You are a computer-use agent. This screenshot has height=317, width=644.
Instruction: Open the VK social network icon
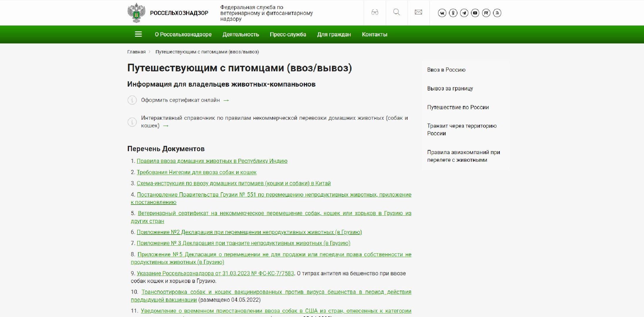pos(442,13)
